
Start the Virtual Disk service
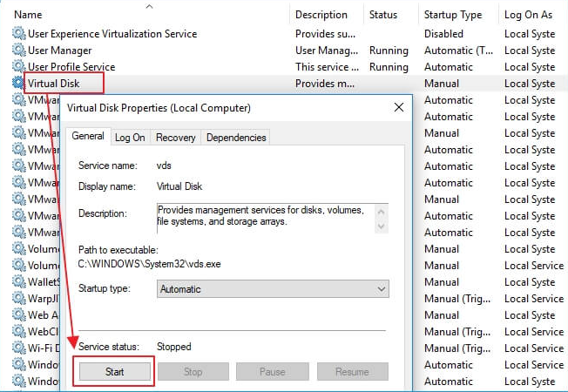click(x=115, y=372)
